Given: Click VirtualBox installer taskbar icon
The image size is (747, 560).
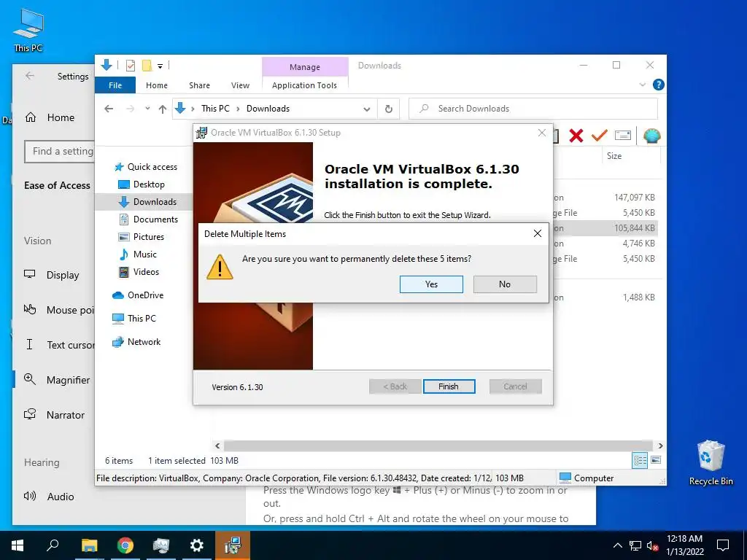Looking at the screenshot, I should pos(233,545).
